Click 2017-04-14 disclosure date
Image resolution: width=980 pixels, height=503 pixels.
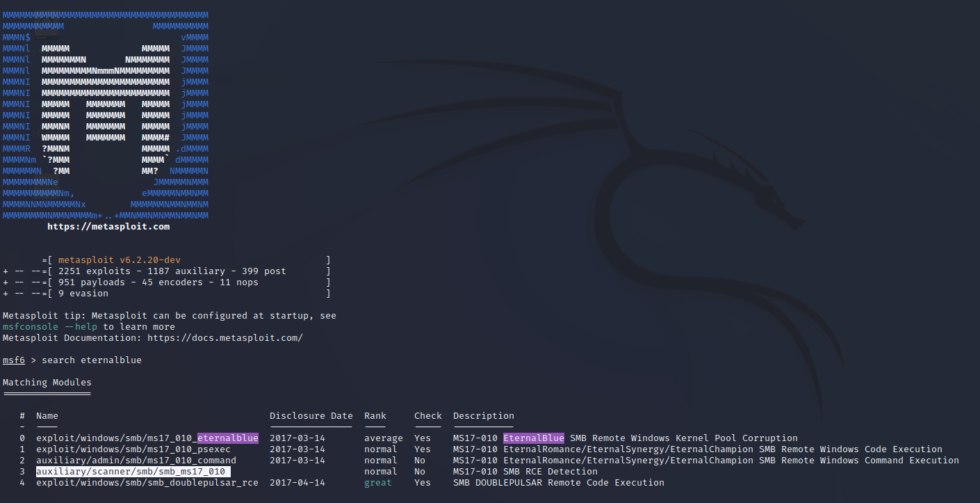(297, 482)
